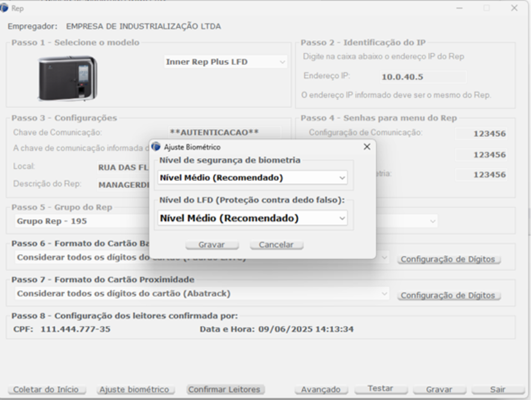
Task: Open the Avançado settings button
Action: click(321, 390)
